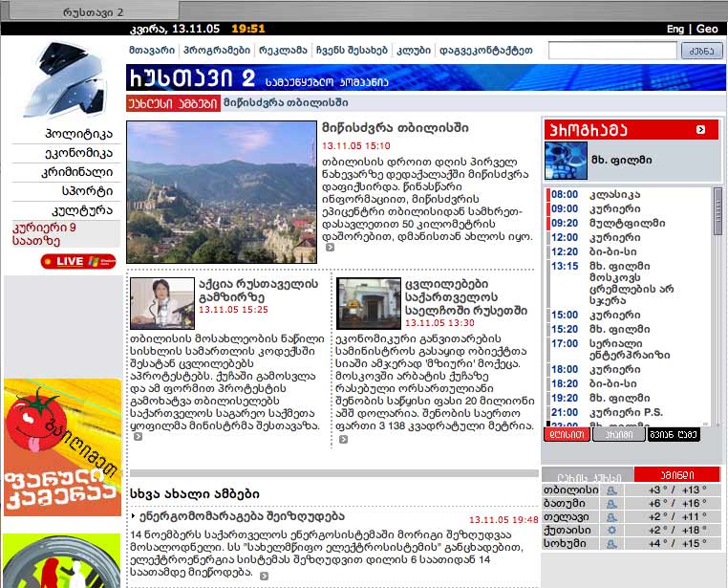The width and height of the screenshot is (728, 588).
Task: Click the arrow icon in the პროგრამა header
Action: click(x=700, y=130)
